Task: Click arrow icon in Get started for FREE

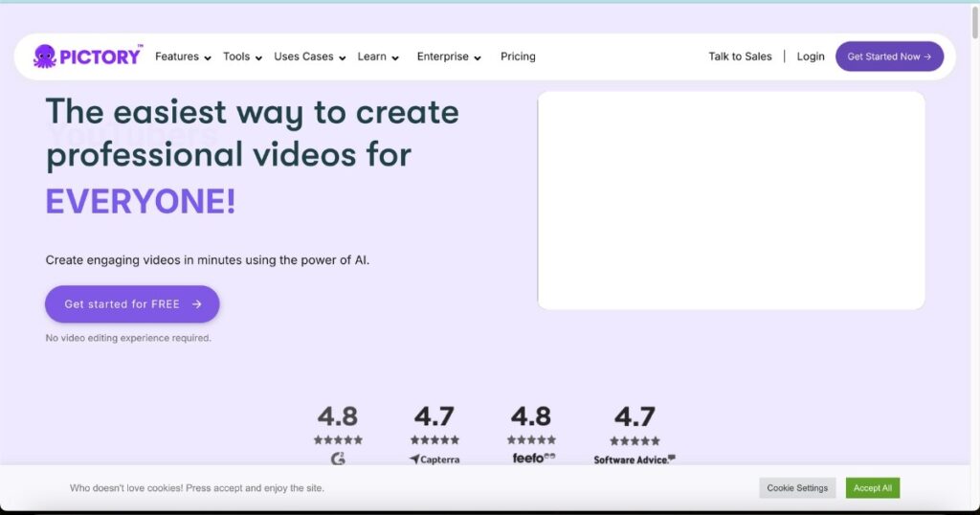Action: [197, 304]
